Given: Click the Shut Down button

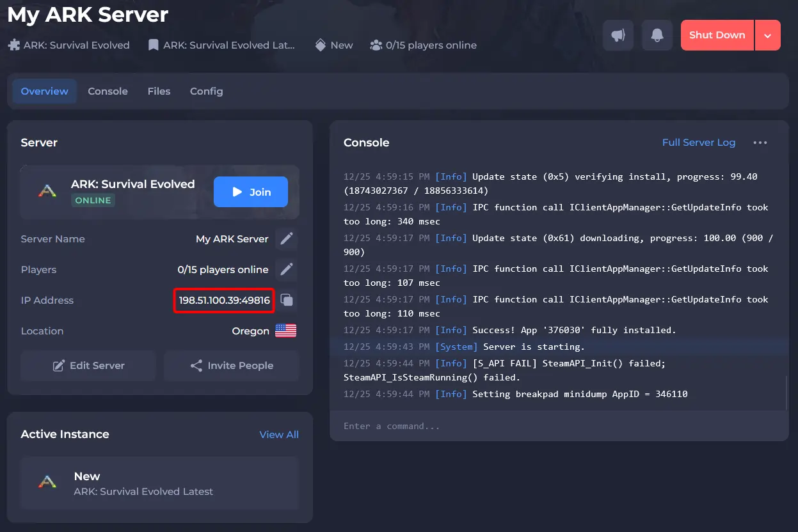Looking at the screenshot, I should coord(717,35).
